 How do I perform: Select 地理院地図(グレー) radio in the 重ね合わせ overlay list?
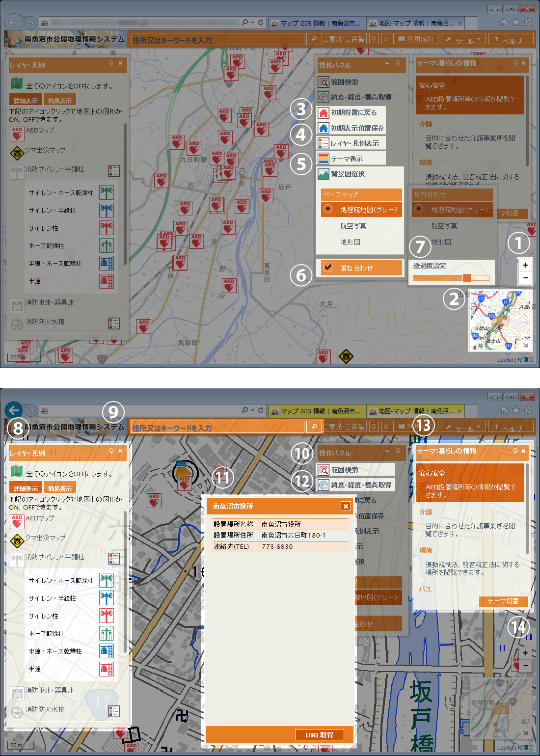(x=418, y=209)
